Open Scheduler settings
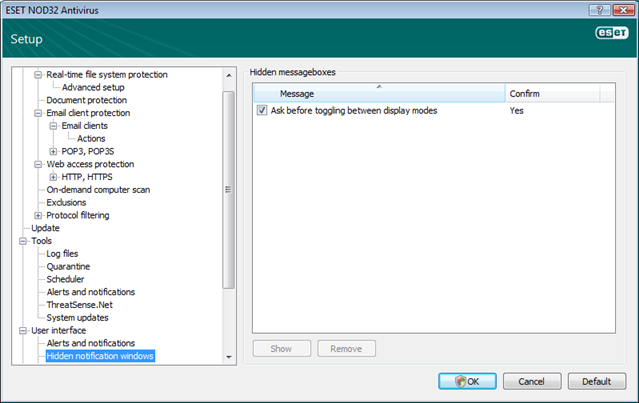This screenshot has width=639, height=403. [x=65, y=279]
